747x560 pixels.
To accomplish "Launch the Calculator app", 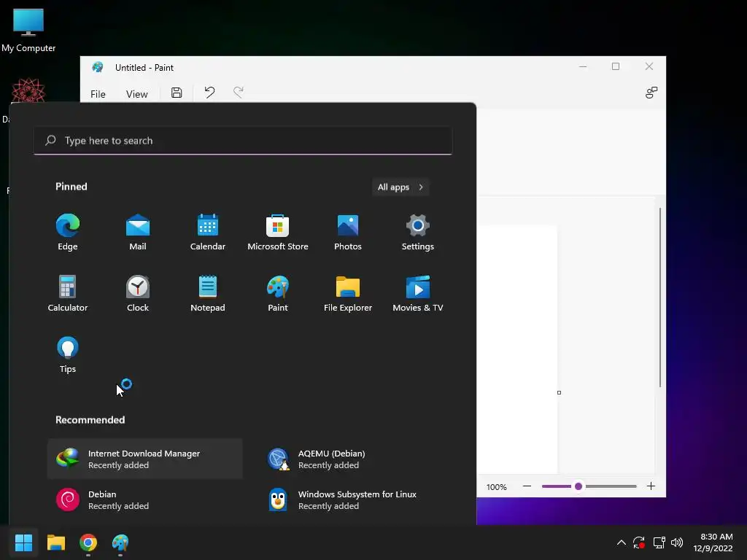I will pos(68,294).
